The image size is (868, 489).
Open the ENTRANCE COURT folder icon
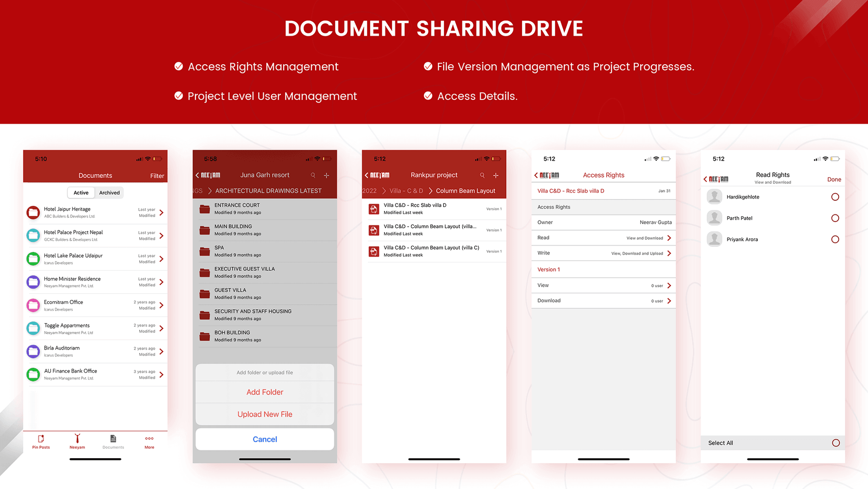[x=205, y=209]
